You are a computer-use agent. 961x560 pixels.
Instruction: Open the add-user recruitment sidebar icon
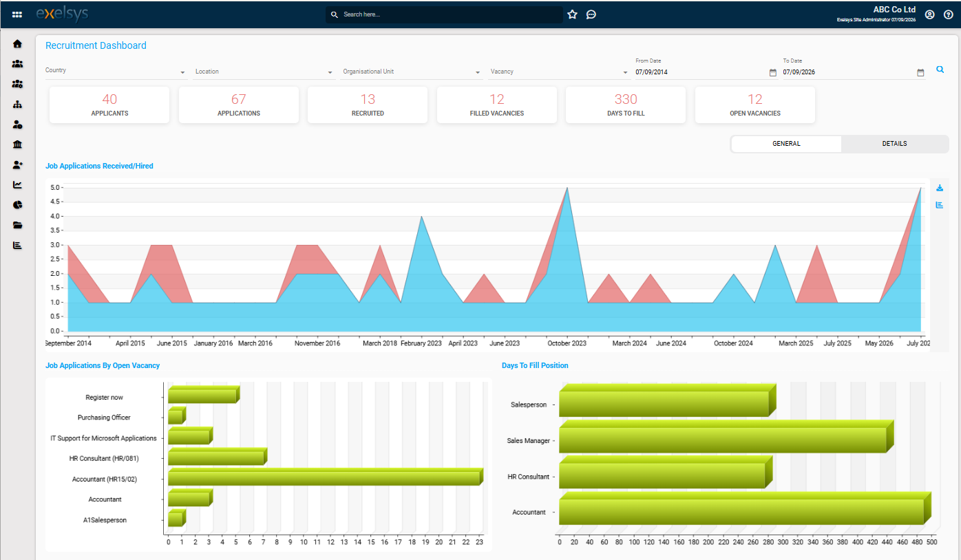click(17, 165)
